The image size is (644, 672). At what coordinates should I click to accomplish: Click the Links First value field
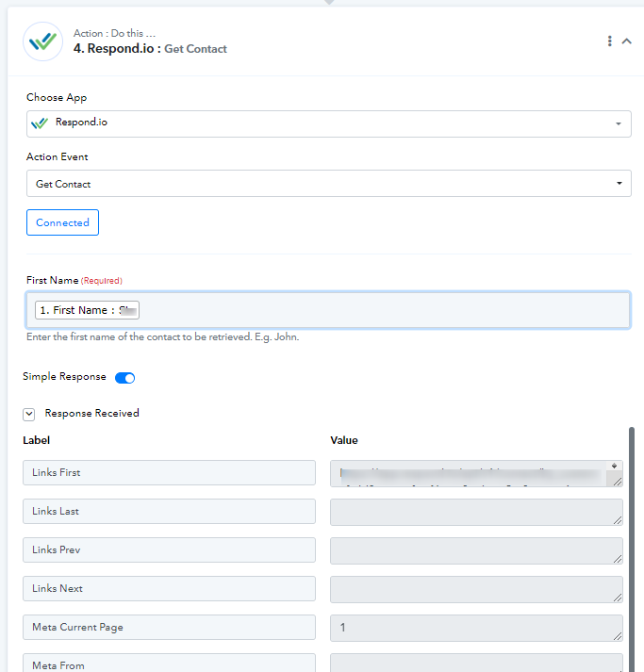click(x=476, y=473)
